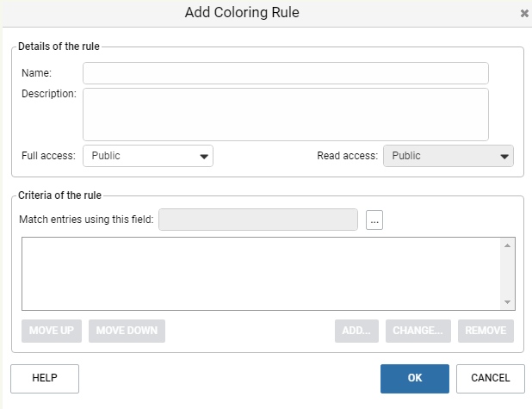Expand the Read access dropdown

(x=448, y=156)
